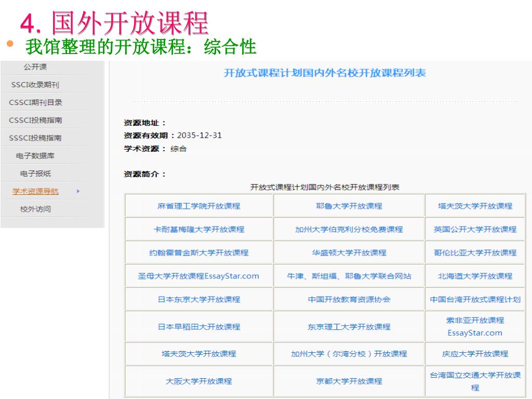Go to 电子报纸 in the sidebar

click(x=35, y=174)
